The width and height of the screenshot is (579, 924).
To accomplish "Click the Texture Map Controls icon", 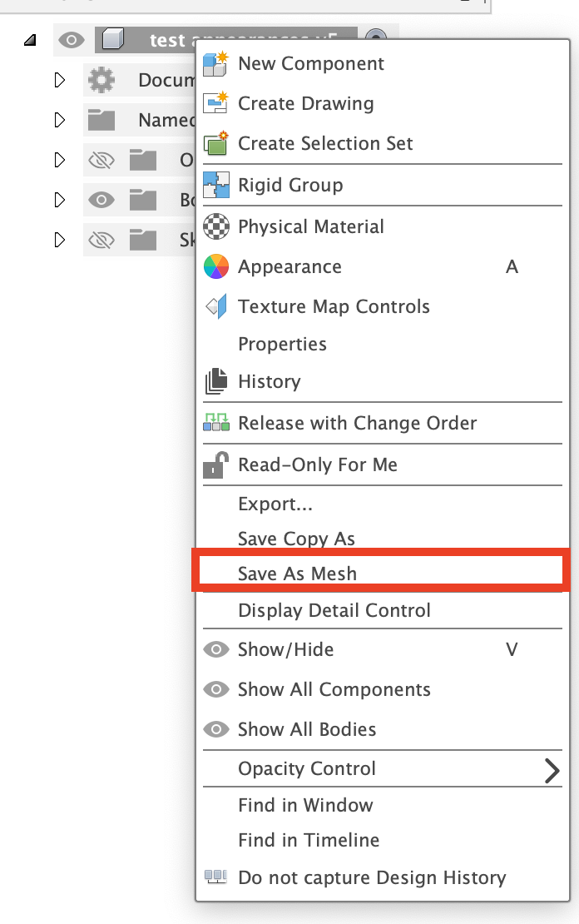I will pos(215,306).
